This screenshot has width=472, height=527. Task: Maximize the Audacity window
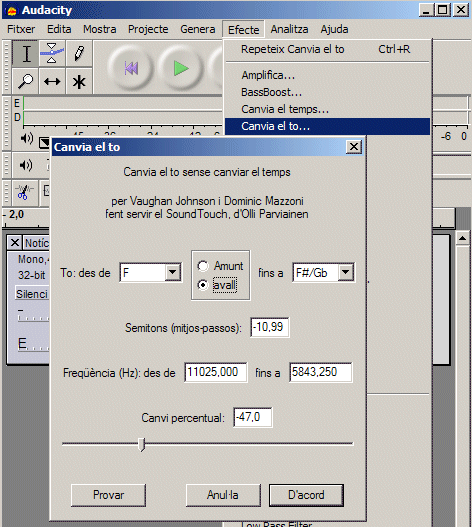[x=443, y=10]
